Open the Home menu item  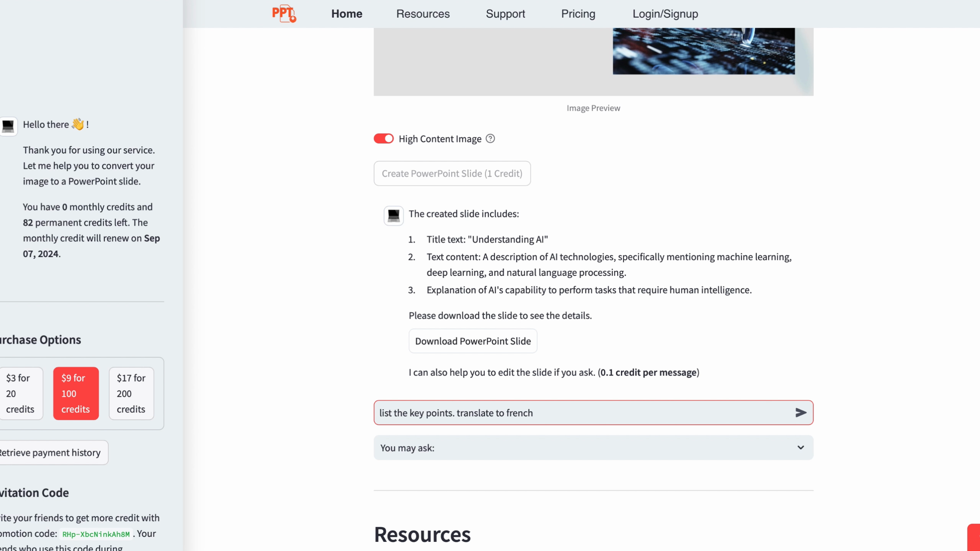pos(346,14)
